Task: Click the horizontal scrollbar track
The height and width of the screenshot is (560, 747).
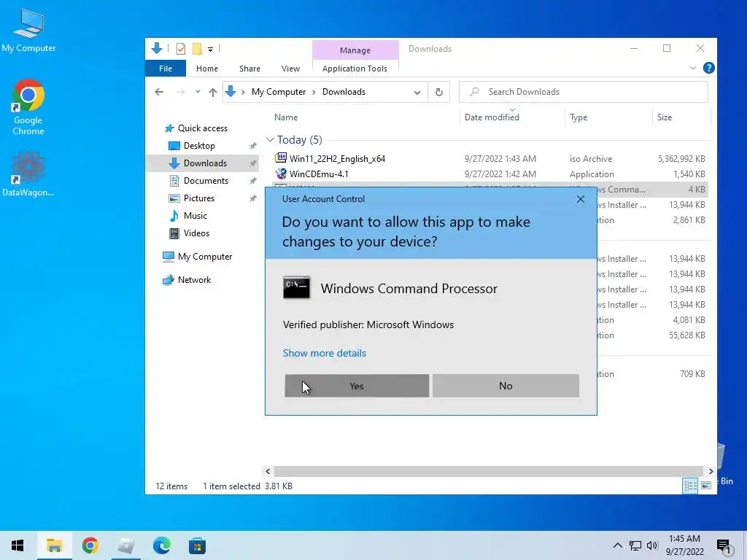Action: coord(488,471)
